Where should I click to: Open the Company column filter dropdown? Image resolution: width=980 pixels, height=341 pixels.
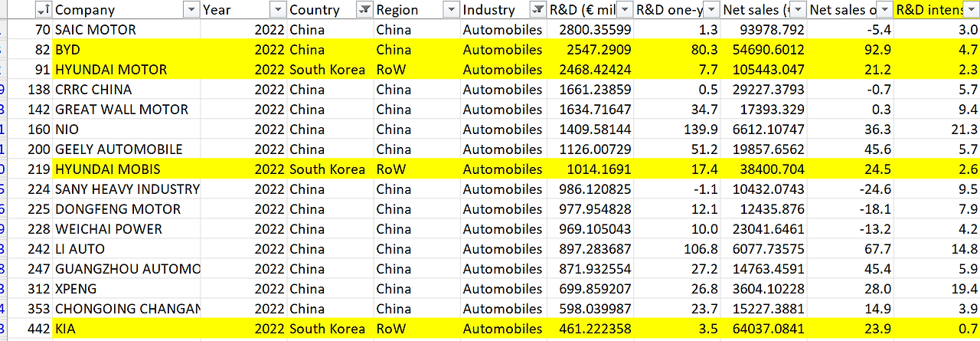[191, 10]
